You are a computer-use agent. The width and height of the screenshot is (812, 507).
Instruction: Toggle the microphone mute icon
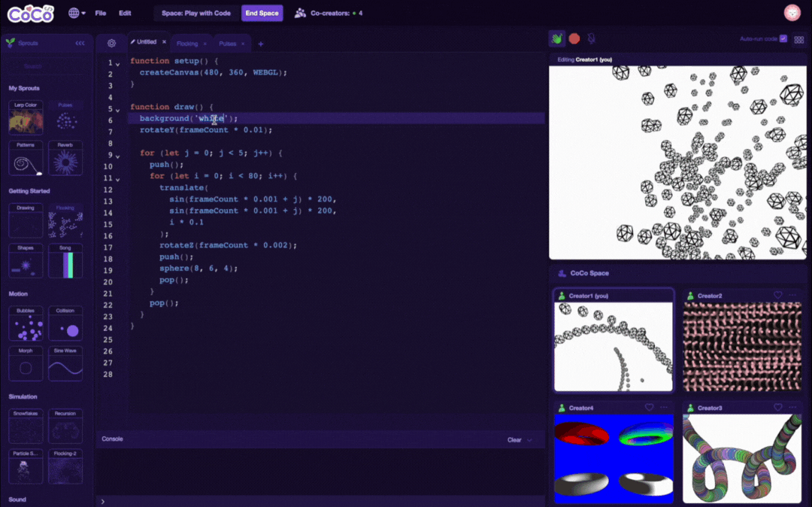pyautogui.click(x=592, y=38)
